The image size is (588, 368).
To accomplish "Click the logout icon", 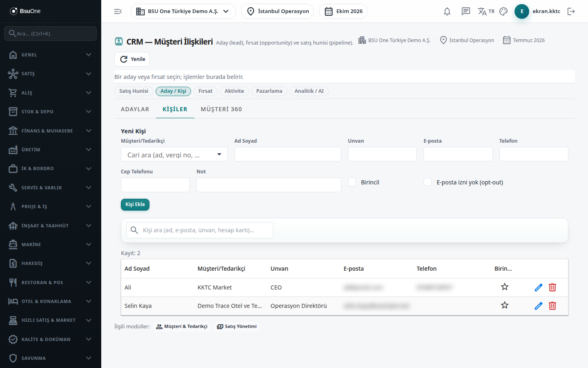I will point(571,11).
